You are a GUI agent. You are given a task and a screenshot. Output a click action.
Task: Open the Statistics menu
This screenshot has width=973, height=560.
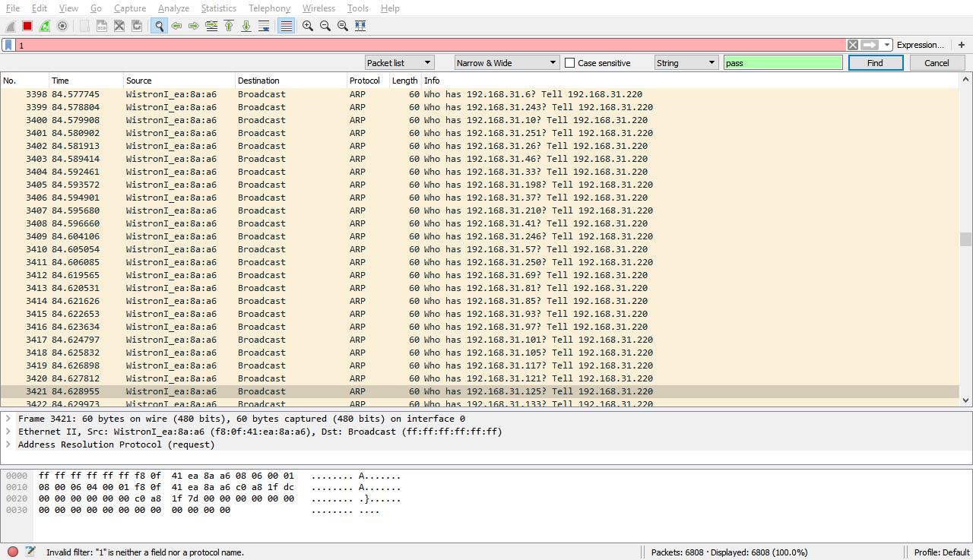point(218,8)
